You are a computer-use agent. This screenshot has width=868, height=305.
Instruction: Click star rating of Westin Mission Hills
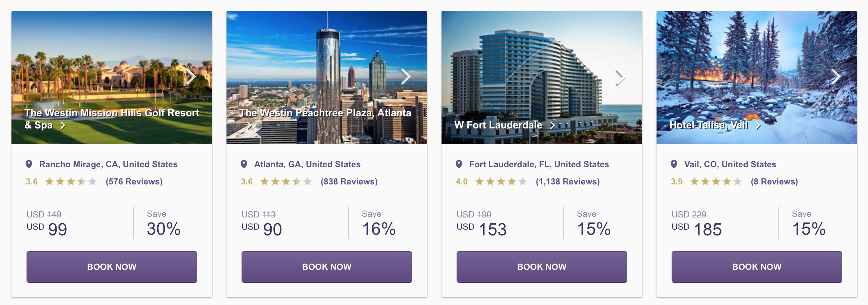pyautogui.click(x=71, y=182)
